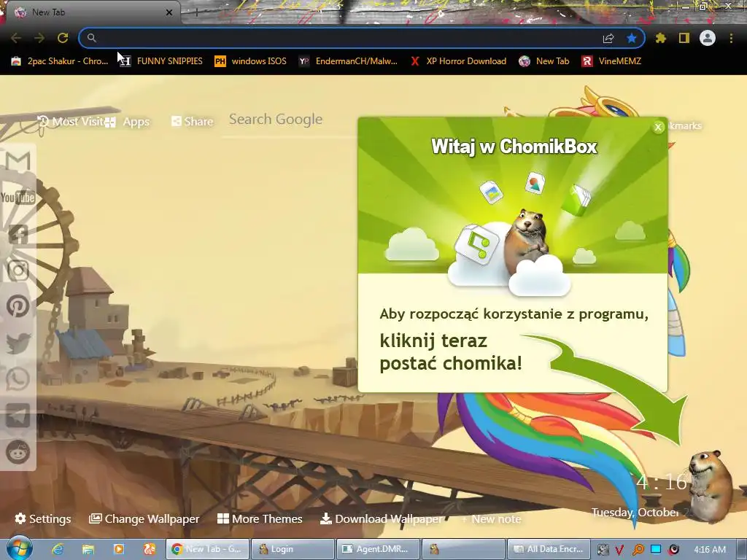The width and height of the screenshot is (747, 560).
Task: Open the Chrome profile avatar
Action: tap(708, 38)
